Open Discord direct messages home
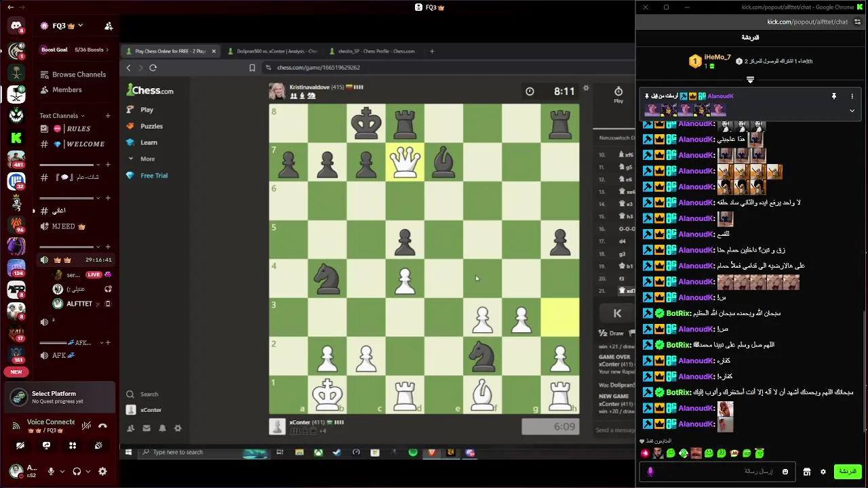This screenshot has width=868, height=488. 16,26
